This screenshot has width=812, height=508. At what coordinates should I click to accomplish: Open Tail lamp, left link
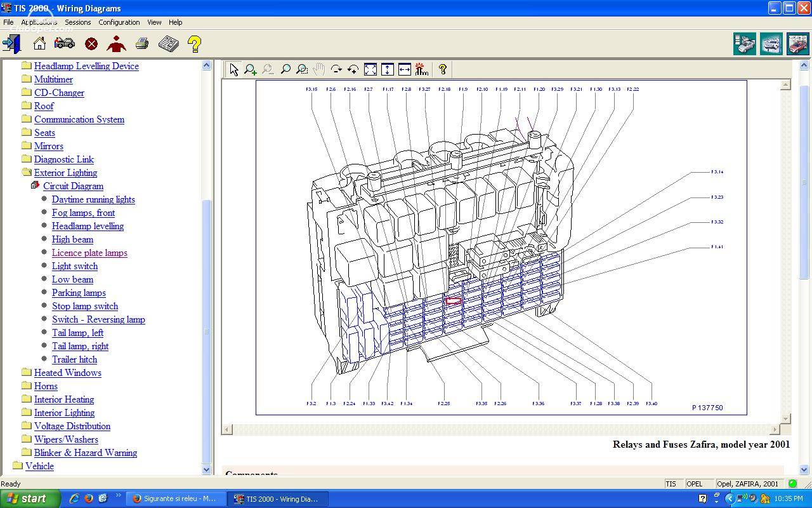(77, 333)
